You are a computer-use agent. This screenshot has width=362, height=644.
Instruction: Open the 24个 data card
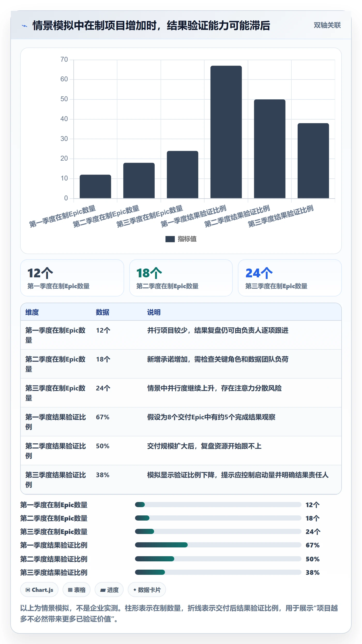click(x=290, y=278)
